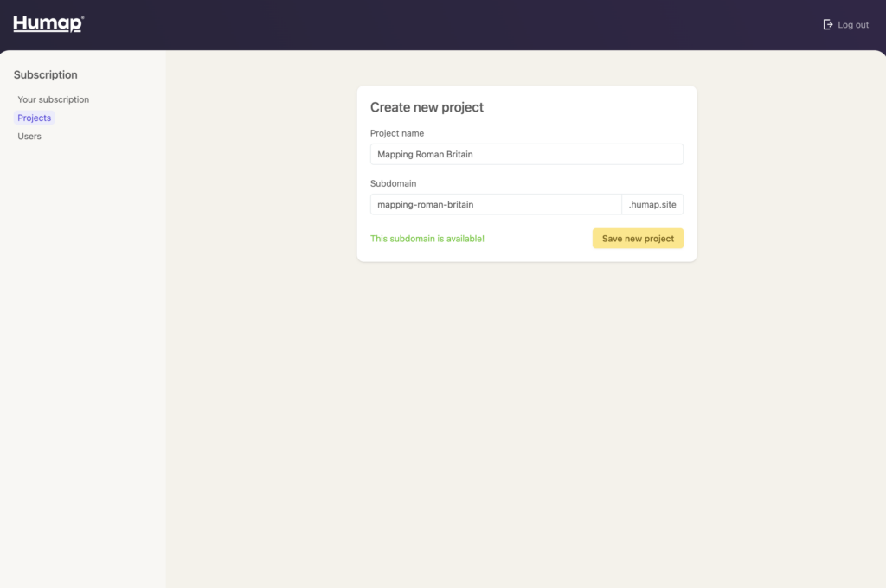Click the Subscription sidebar heading
This screenshot has height=588, width=886.
click(x=46, y=75)
